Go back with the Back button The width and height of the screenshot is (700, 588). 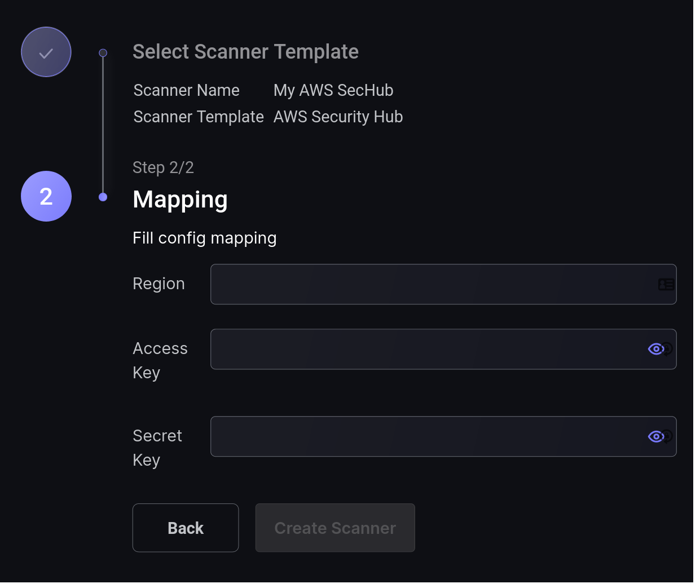(x=186, y=528)
